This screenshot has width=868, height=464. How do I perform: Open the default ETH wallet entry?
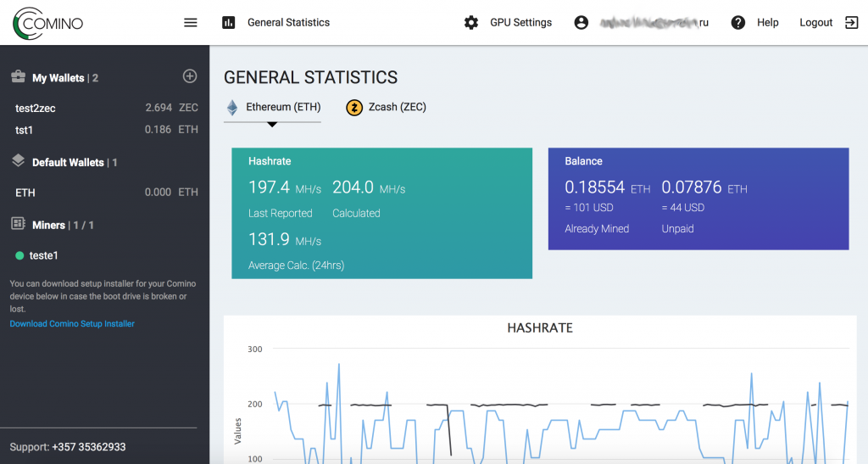[25, 193]
